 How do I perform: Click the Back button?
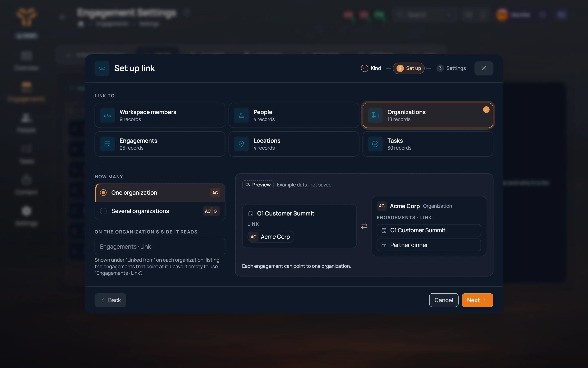110,300
